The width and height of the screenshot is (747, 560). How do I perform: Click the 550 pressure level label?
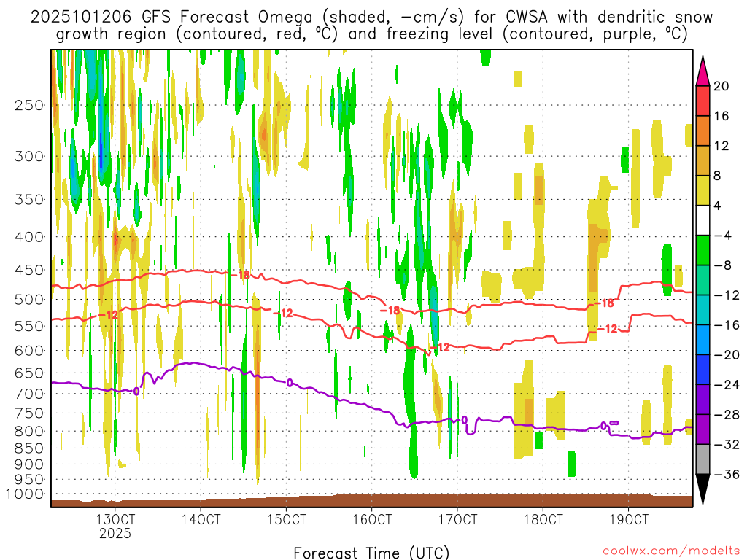(29, 326)
